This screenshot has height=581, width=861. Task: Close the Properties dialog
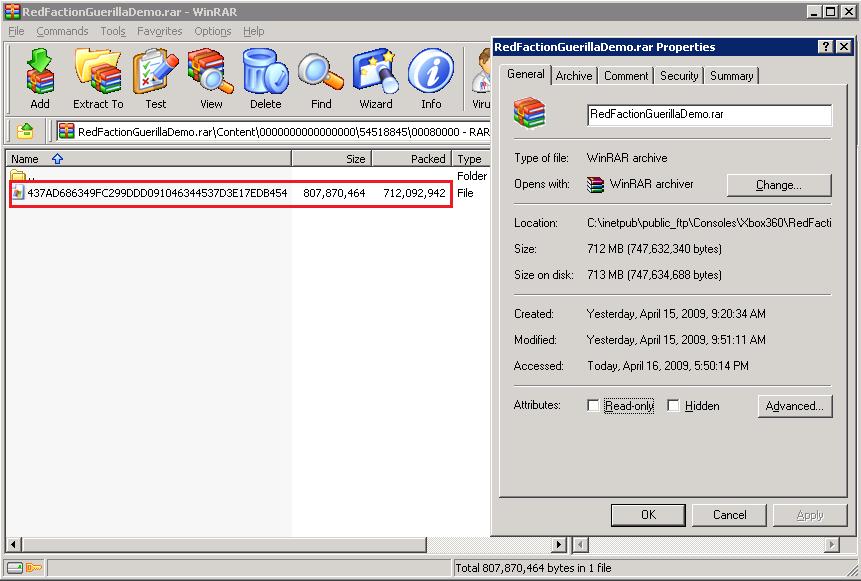click(x=844, y=47)
